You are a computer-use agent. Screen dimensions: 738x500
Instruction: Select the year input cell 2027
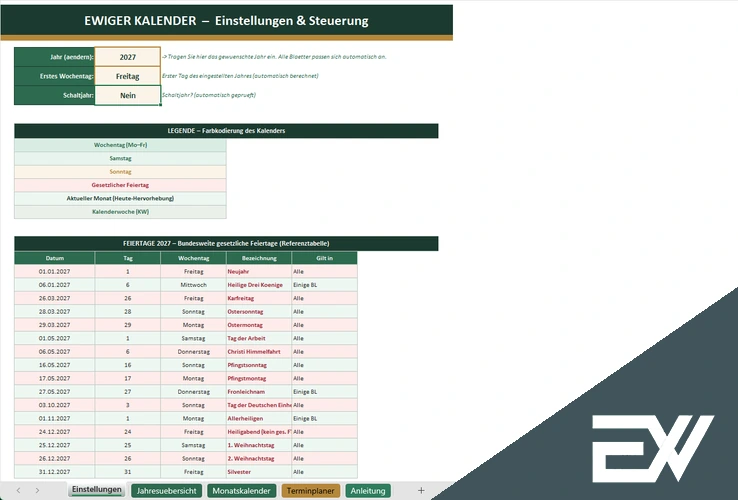click(128, 57)
